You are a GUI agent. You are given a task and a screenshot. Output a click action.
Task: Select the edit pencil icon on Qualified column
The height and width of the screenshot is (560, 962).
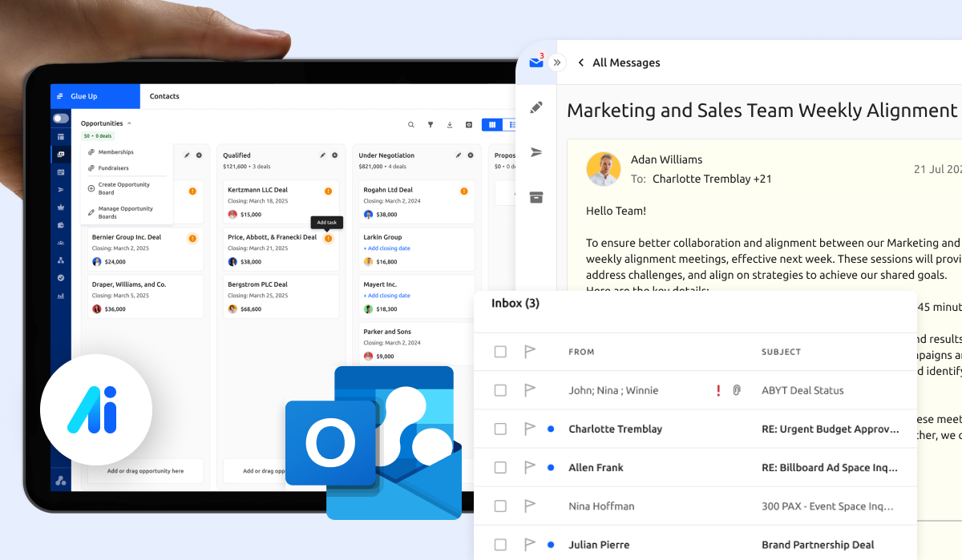click(322, 155)
